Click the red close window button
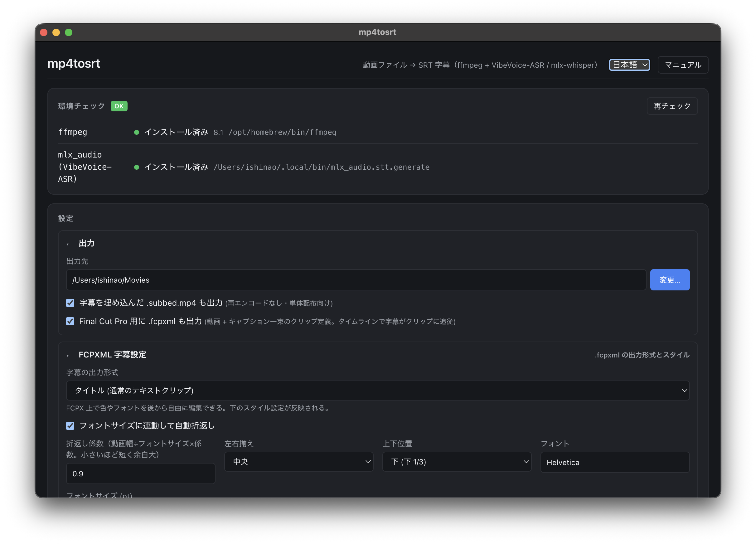Screen dimensions: 756x544 point(44,32)
